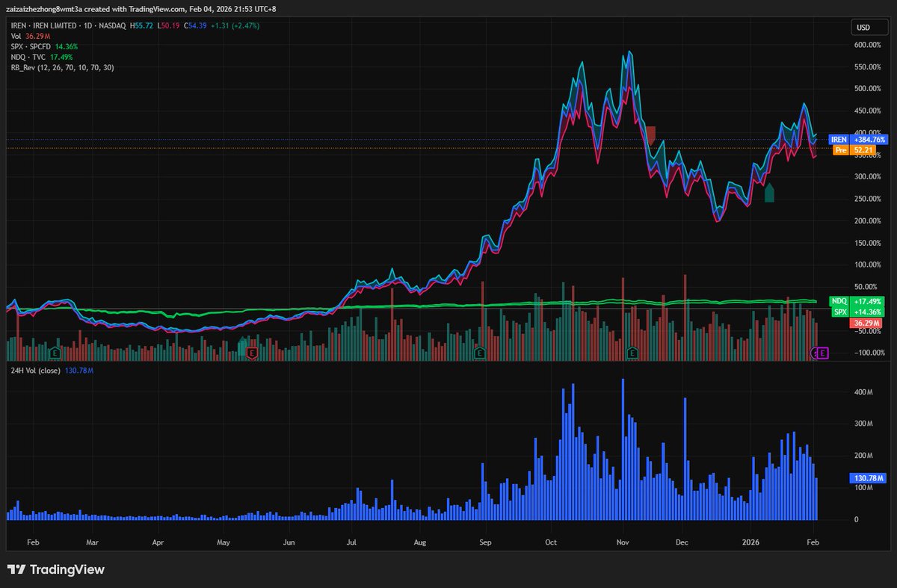Viewport: 897px width, 588px height.
Task: Click the March earnings E badge
Action: click(x=55, y=353)
